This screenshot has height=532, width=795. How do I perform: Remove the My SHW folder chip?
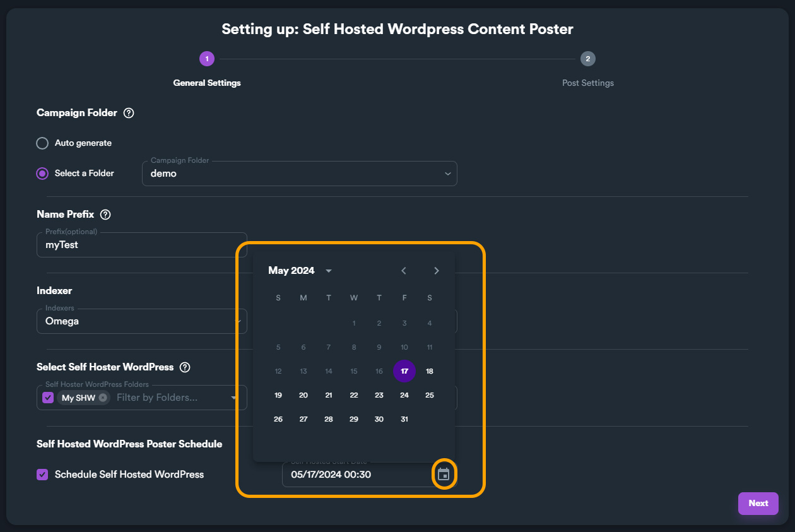click(103, 398)
